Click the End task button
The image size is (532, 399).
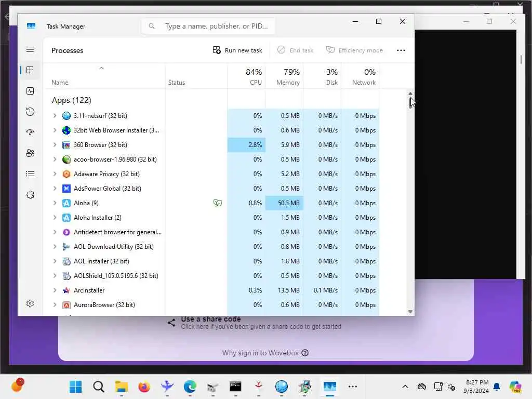point(295,50)
